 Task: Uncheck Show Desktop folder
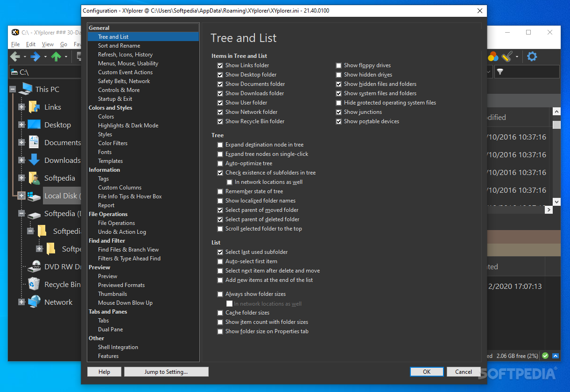(220, 75)
